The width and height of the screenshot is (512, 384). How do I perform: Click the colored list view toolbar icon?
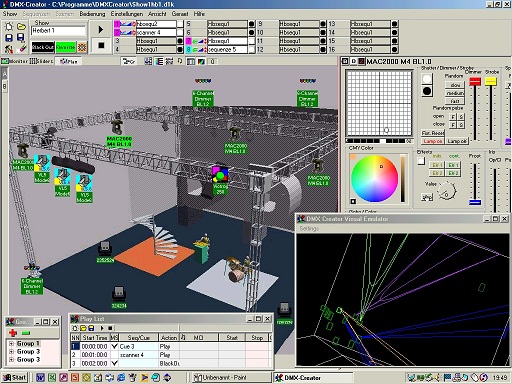pos(159,61)
